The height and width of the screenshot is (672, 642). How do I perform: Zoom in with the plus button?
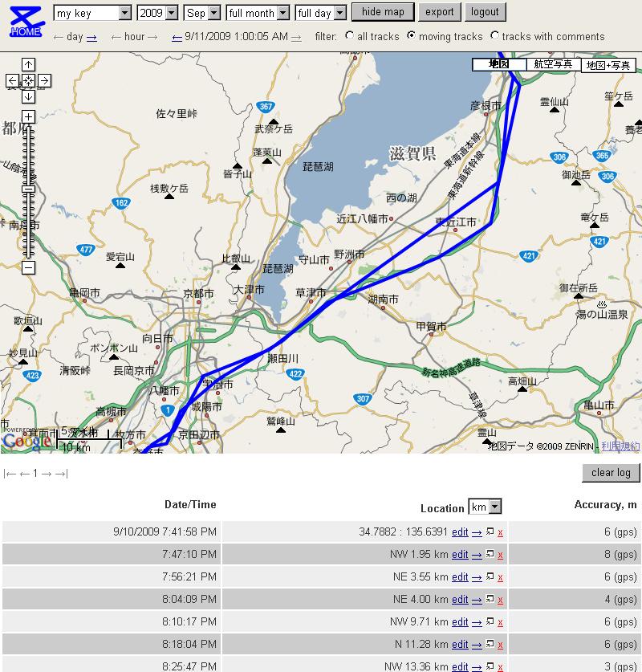click(28, 116)
